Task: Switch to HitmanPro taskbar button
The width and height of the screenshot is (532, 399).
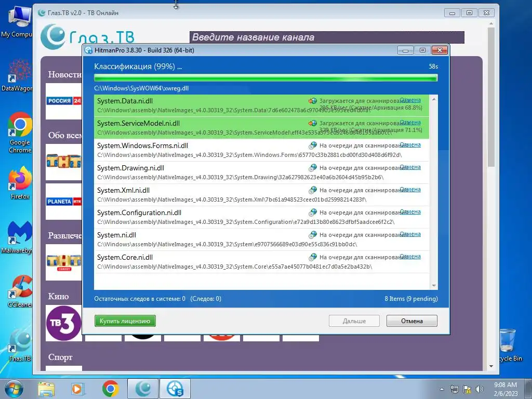Action: click(175, 389)
